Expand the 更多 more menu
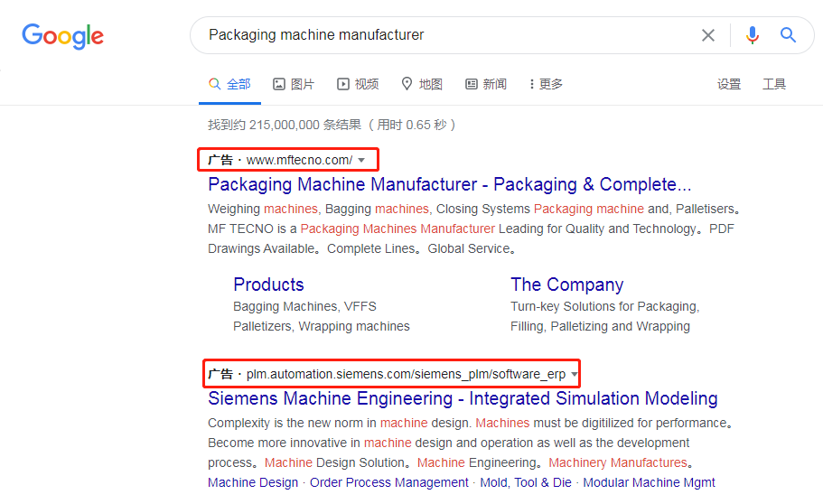Image resolution: width=823 pixels, height=504 pixels. coord(546,84)
